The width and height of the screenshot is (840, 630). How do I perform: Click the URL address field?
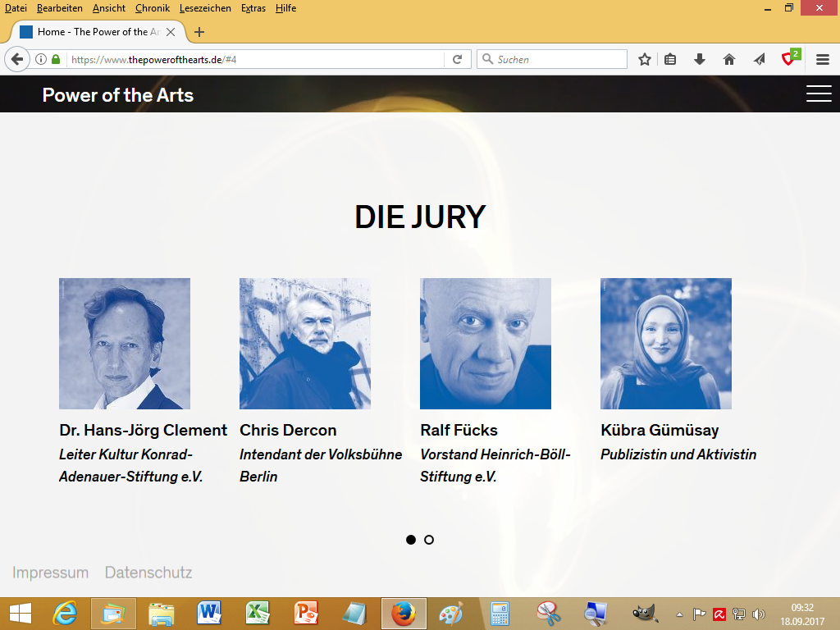(x=256, y=59)
